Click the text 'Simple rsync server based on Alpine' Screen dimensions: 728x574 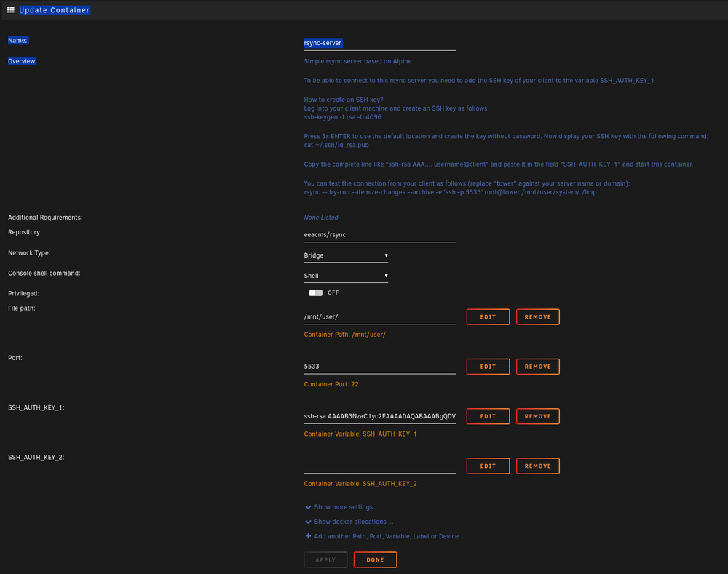tap(357, 61)
